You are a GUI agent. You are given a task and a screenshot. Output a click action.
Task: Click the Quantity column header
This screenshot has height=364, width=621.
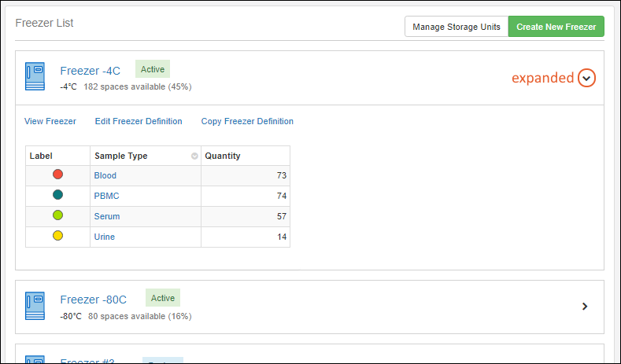[x=223, y=156]
